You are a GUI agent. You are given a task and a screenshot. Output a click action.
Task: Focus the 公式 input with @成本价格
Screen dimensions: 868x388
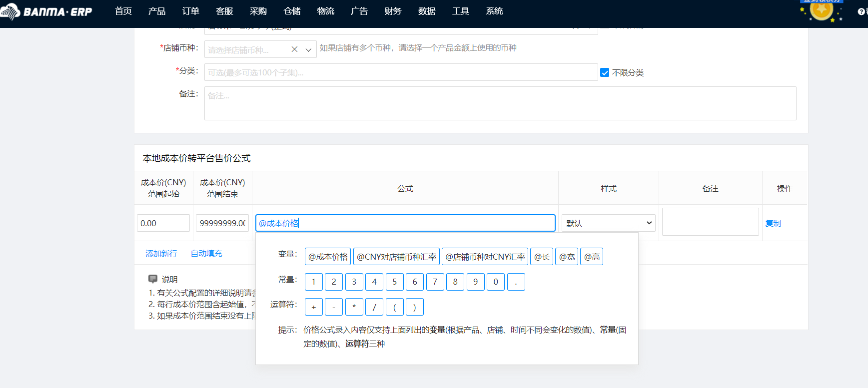[x=405, y=223]
